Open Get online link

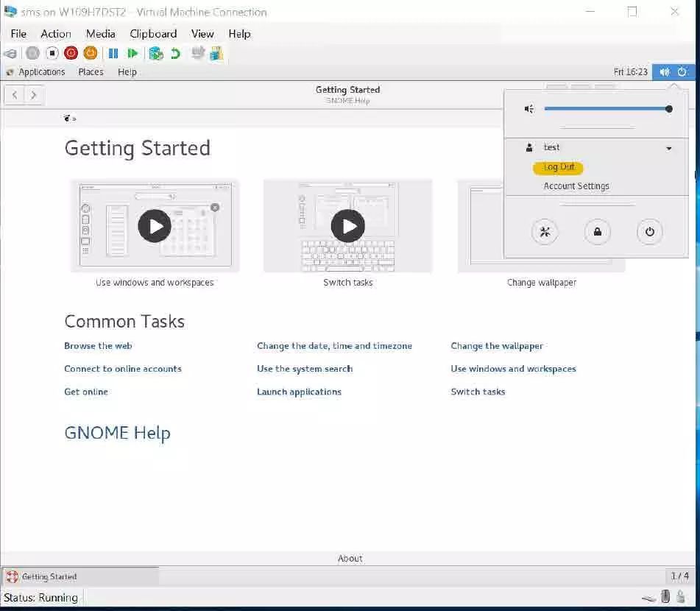[x=86, y=392]
